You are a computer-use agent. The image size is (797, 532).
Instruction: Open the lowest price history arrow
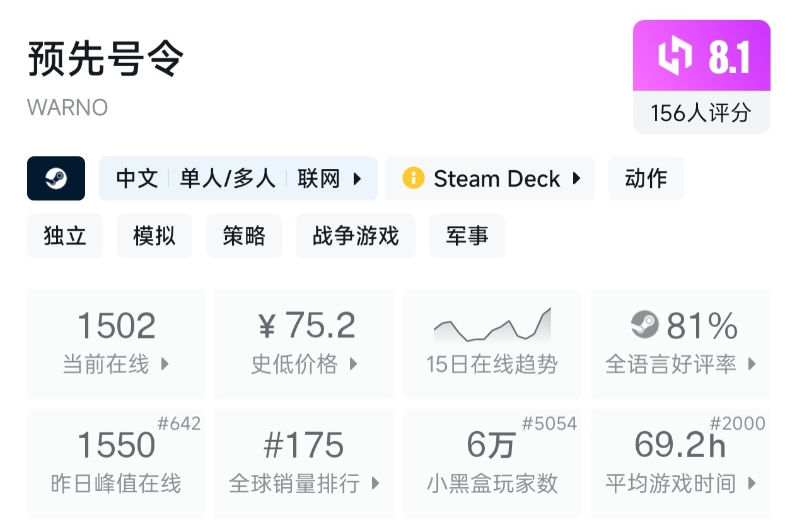[x=353, y=364]
